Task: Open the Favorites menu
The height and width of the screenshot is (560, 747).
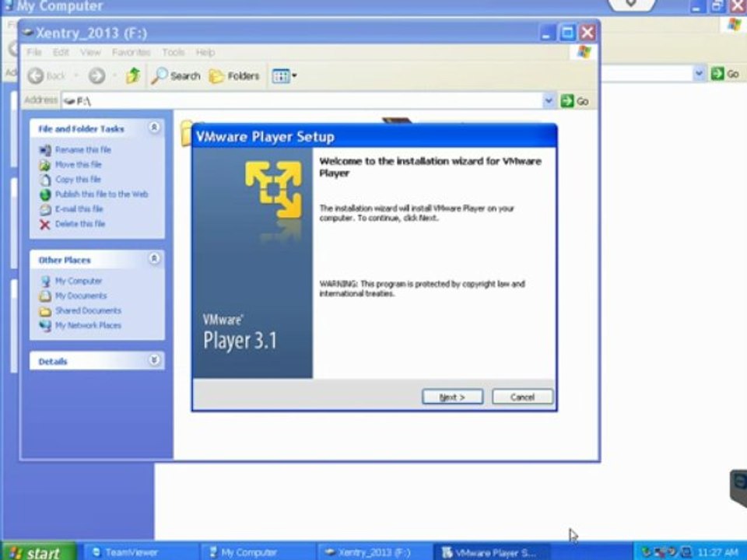Action: (131, 52)
